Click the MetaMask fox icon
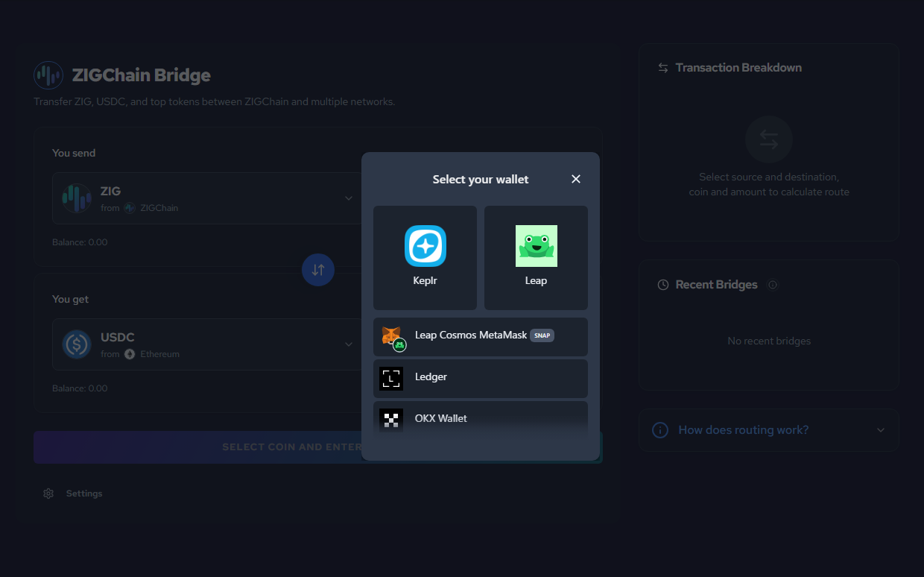Image resolution: width=924 pixels, height=577 pixels. pyautogui.click(x=391, y=336)
